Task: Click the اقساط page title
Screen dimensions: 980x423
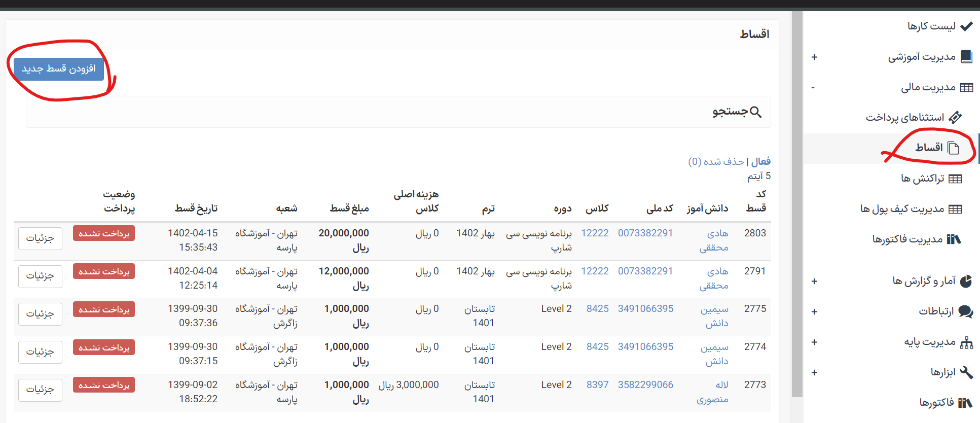Action: [x=754, y=34]
